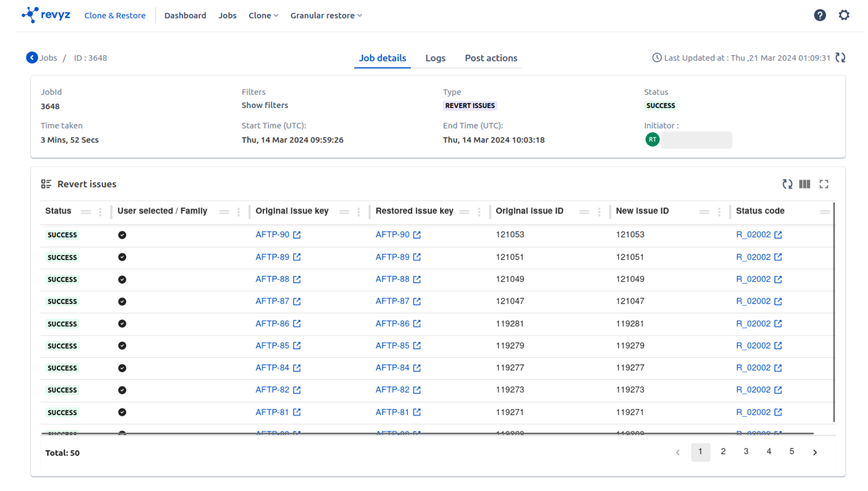Click the New Issue ID drag handle
The image size is (868, 491).
click(704, 212)
